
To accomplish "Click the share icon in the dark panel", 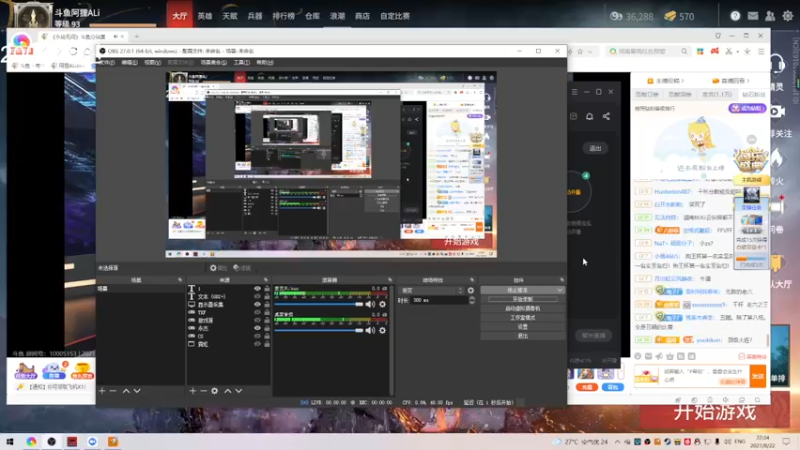I will [x=606, y=116].
